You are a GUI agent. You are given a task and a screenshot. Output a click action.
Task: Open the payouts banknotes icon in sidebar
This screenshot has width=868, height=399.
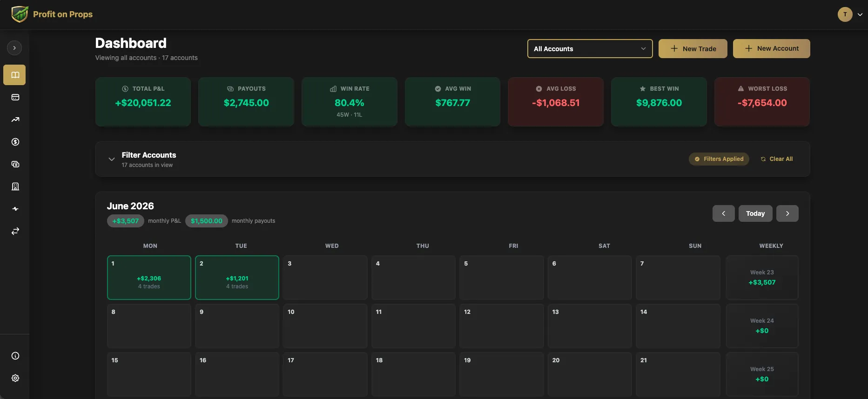pyautogui.click(x=15, y=164)
